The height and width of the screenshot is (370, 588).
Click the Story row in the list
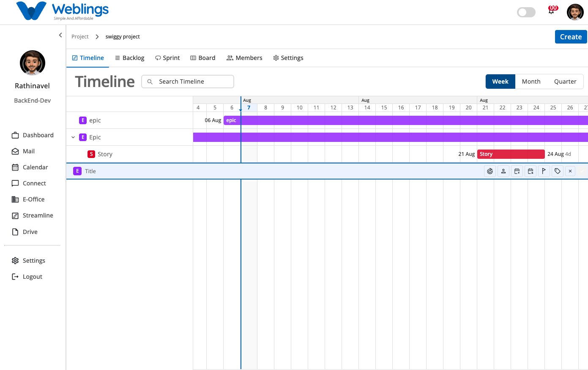pos(130,154)
